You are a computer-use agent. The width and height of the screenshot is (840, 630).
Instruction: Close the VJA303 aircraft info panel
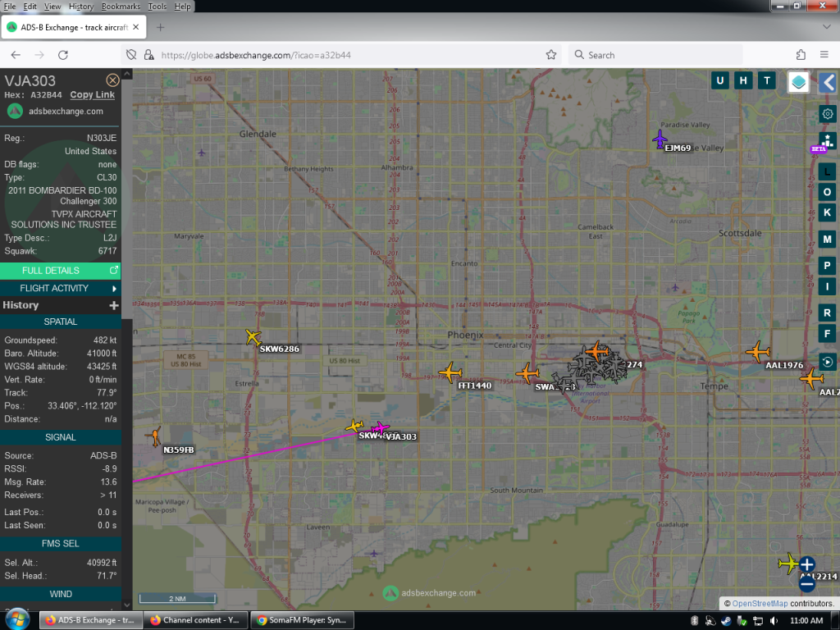click(112, 80)
